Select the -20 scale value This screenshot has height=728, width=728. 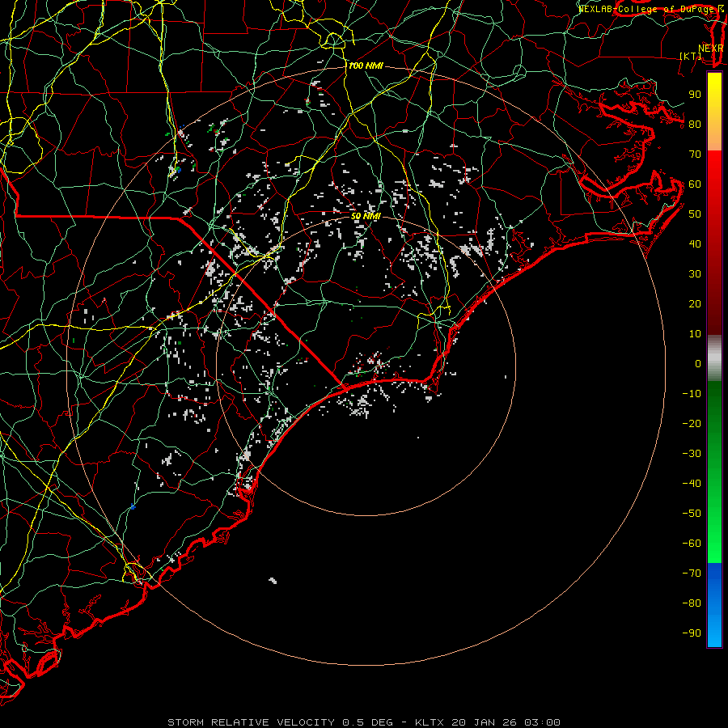(692, 423)
